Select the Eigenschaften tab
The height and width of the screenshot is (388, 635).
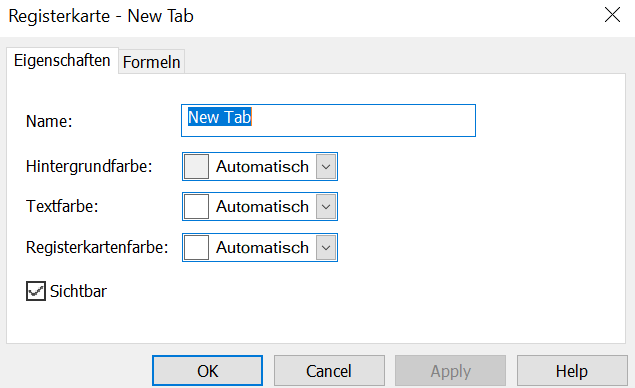62,61
